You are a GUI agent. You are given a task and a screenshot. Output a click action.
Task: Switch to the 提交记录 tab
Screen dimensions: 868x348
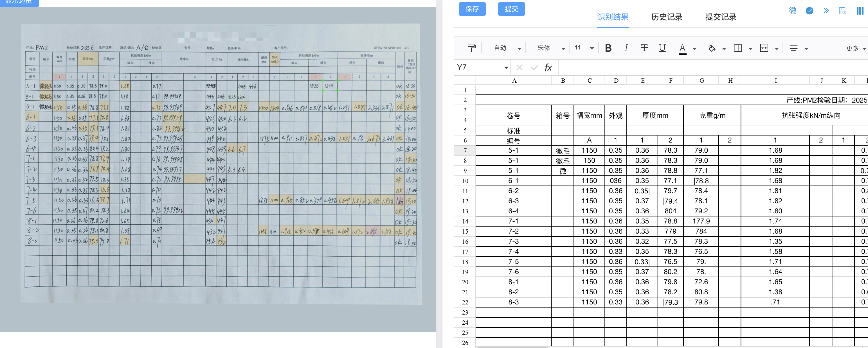coord(721,17)
